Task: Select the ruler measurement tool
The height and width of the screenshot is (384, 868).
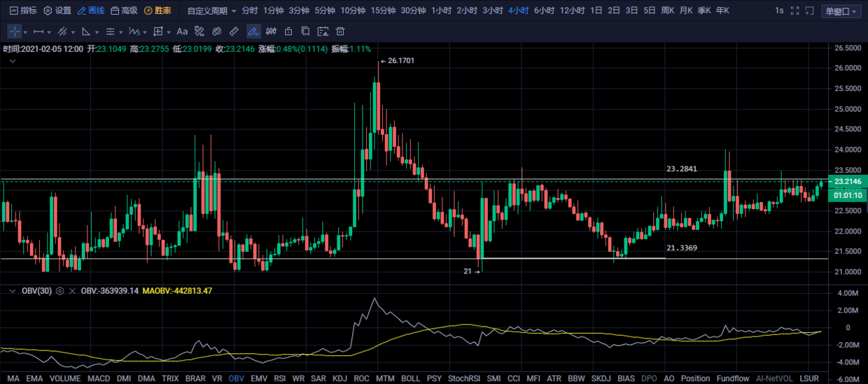Action: pos(234,31)
